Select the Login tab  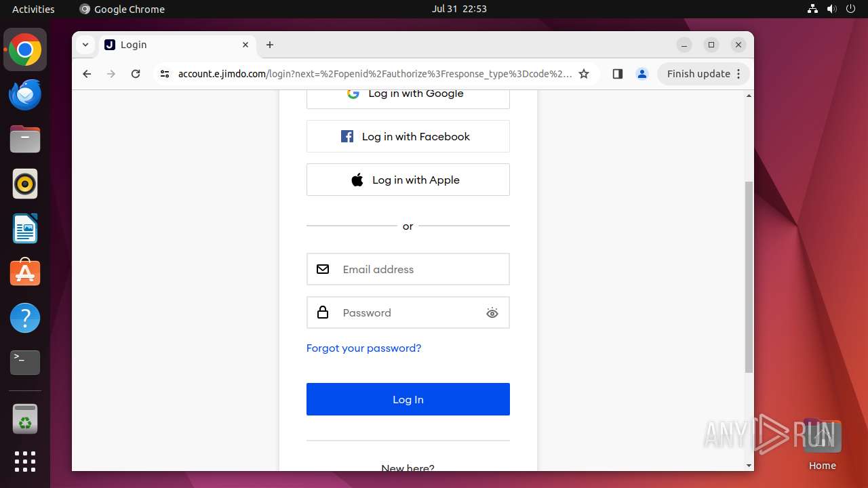(176, 45)
